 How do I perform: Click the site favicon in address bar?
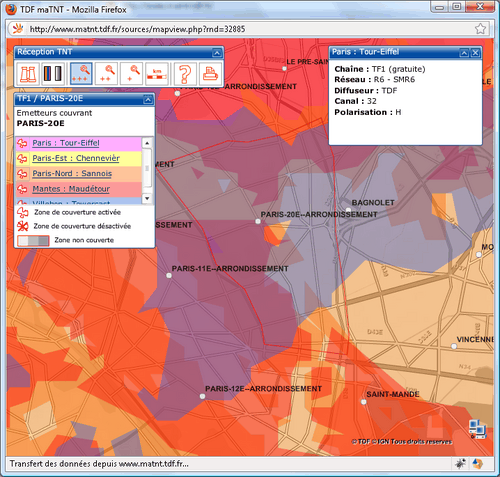click(x=18, y=29)
